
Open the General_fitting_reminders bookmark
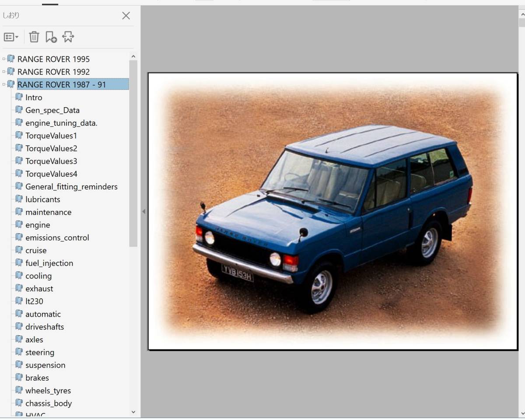(x=71, y=187)
